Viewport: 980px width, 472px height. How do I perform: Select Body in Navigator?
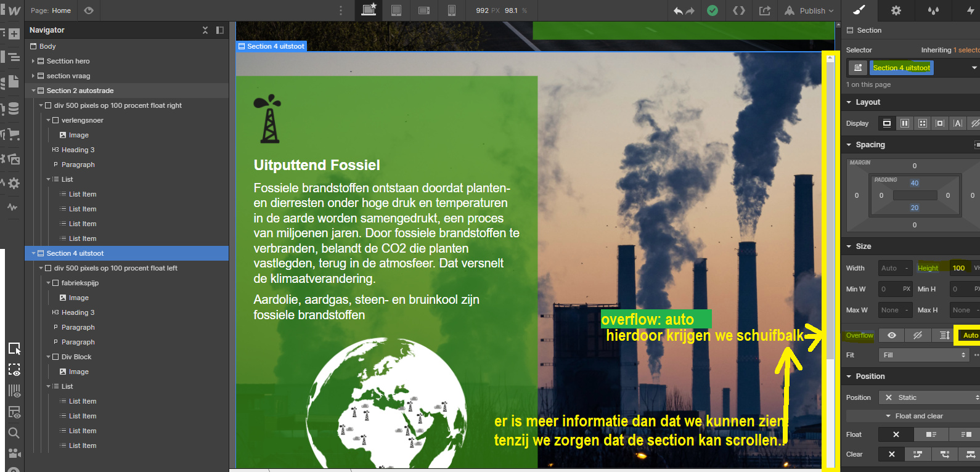click(x=127, y=46)
